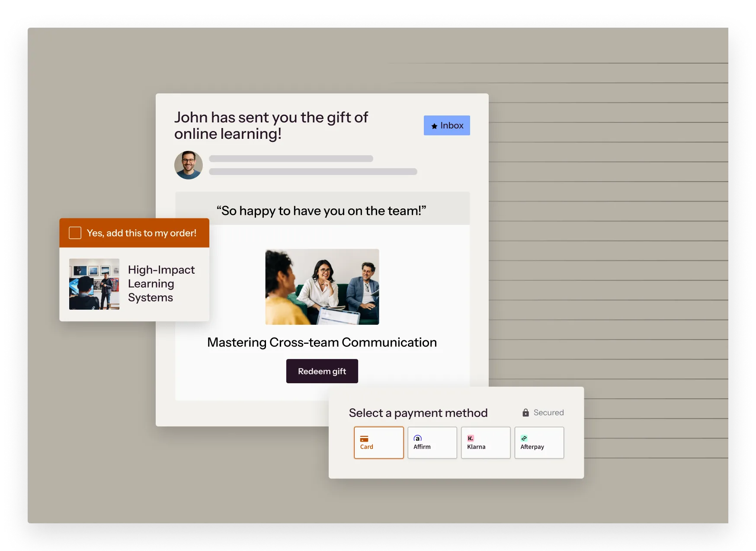Choose Affirm as payment method
756x551 pixels.
pos(432,442)
